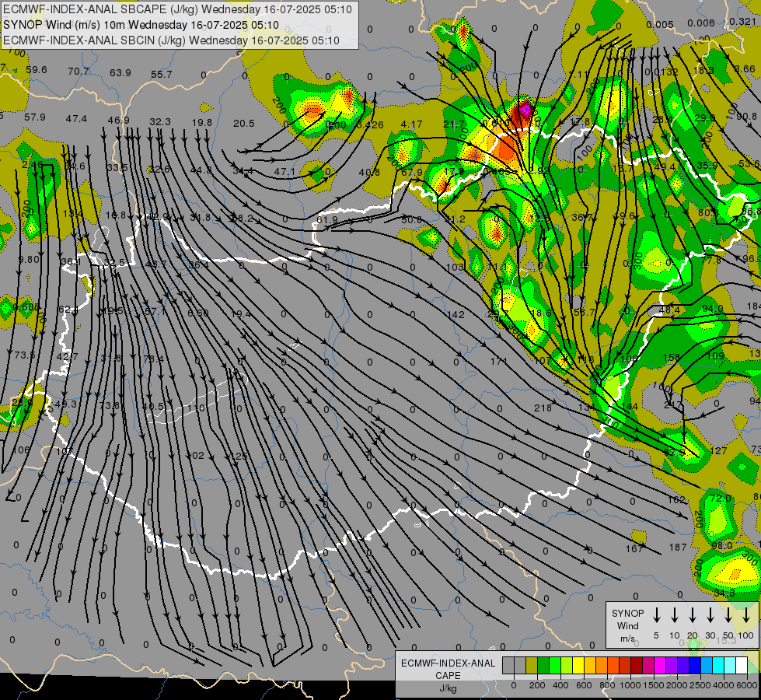Click the map value 125
This screenshot has width=761, height=700.
coord(239,456)
